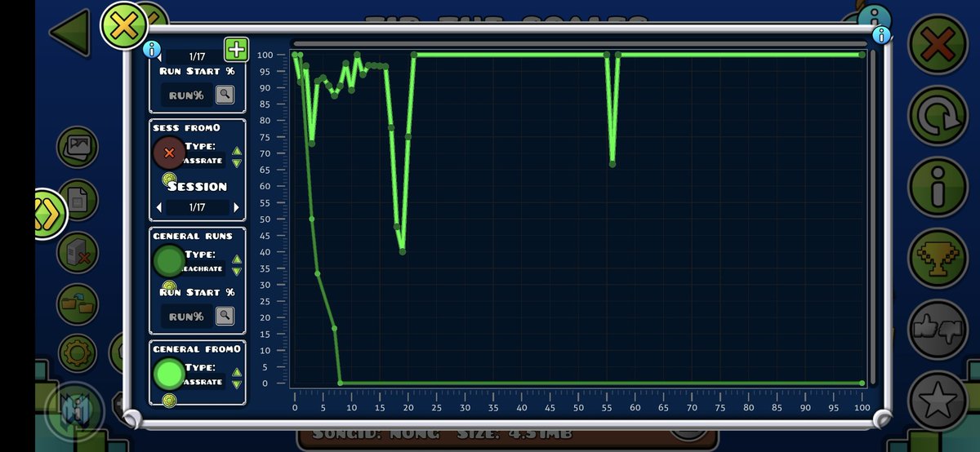The height and width of the screenshot is (452, 980).
Task: Click the document page icon on left sidebar
Action: click(x=79, y=200)
